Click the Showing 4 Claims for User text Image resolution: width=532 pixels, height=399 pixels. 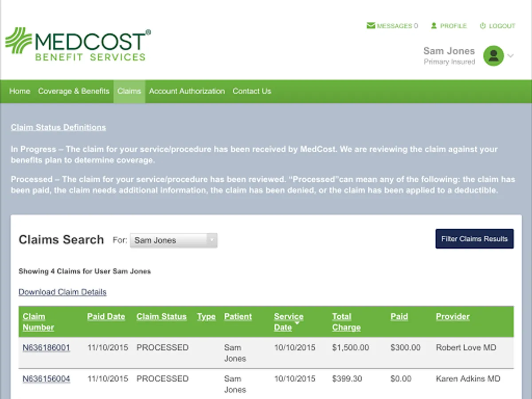[85, 271]
